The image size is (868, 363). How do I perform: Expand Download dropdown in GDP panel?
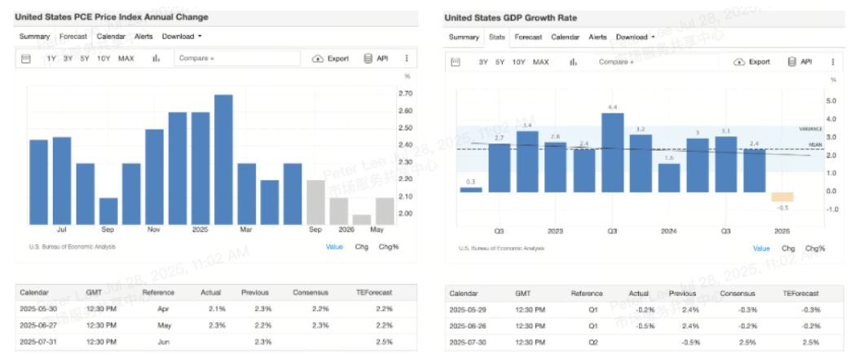636,37
